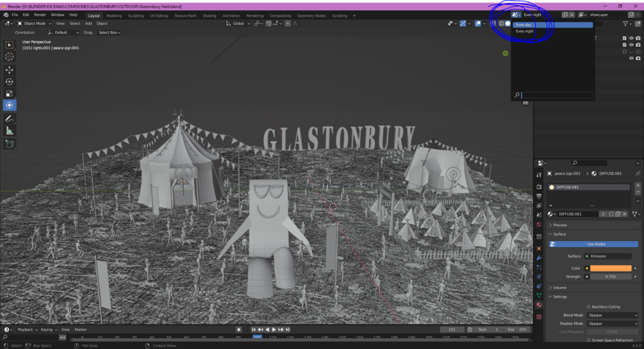Open the Object Data properties tab

pos(539,296)
